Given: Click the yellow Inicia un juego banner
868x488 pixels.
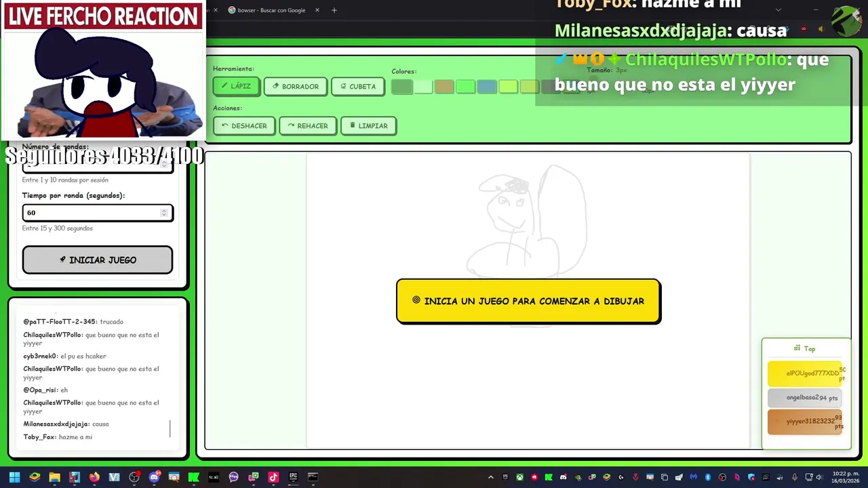Looking at the screenshot, I should pos(528,301).
